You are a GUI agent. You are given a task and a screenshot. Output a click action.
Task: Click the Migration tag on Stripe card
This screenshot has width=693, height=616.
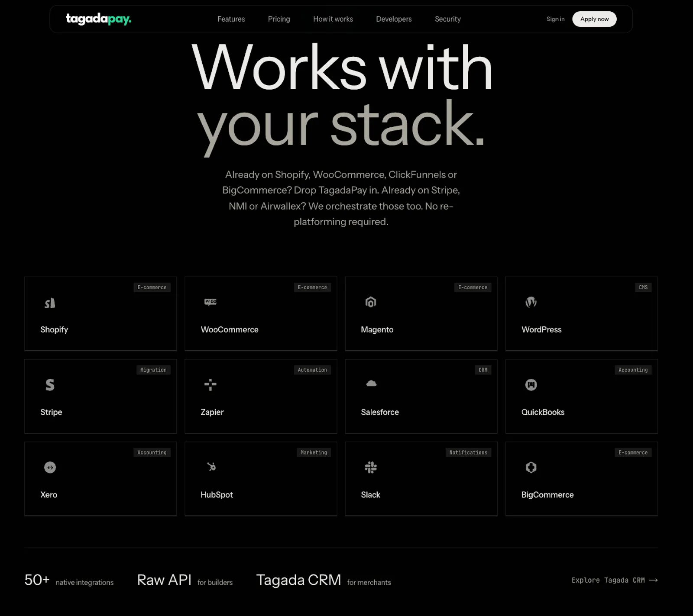pyautogui.click(x=153, y=370)
